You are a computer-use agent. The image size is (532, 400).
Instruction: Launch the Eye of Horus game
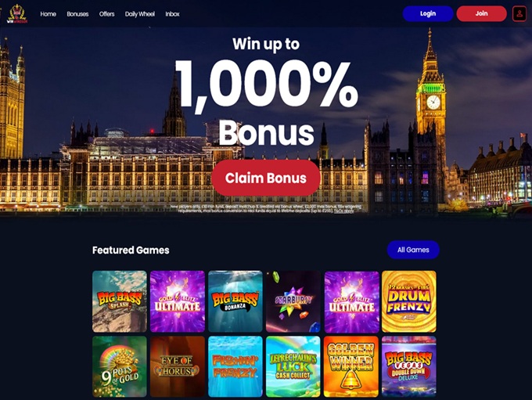point(178,366)
